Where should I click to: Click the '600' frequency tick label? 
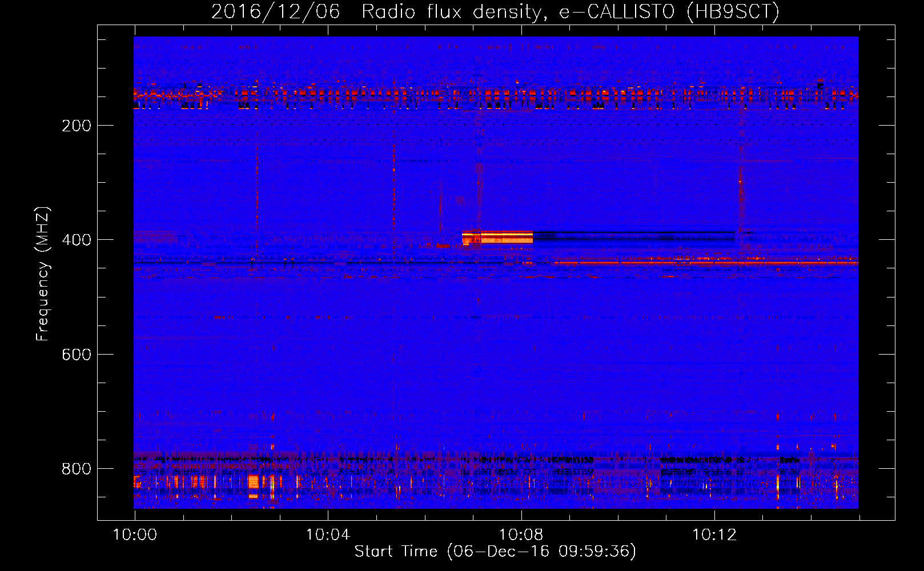pyautogui.click(x=77, y=355)
